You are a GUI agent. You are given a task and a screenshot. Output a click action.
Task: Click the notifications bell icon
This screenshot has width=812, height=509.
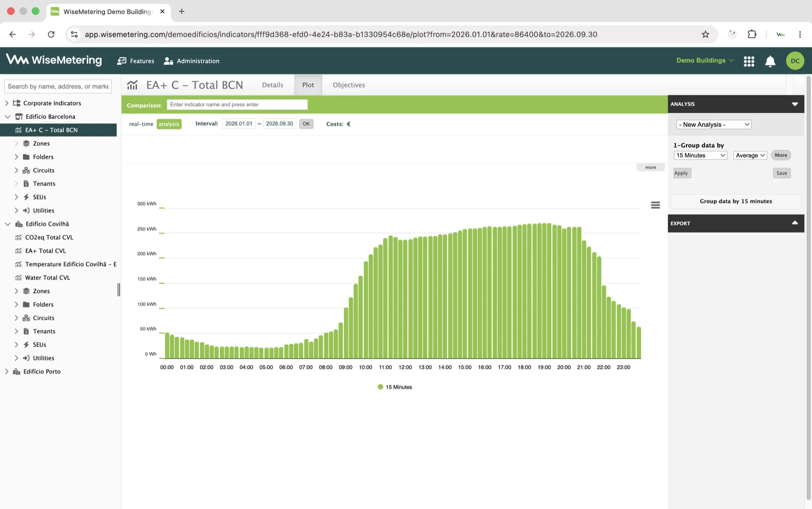770,61
